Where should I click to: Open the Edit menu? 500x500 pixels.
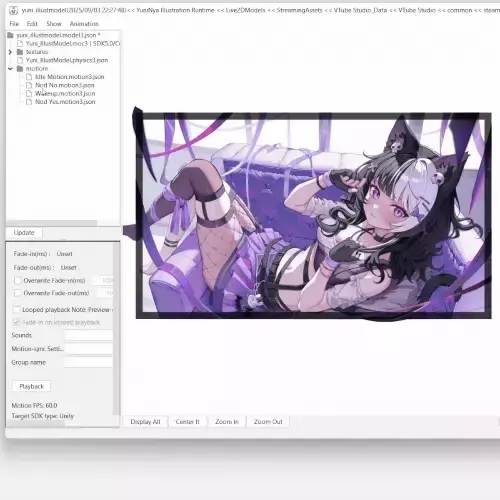(32, 24)
